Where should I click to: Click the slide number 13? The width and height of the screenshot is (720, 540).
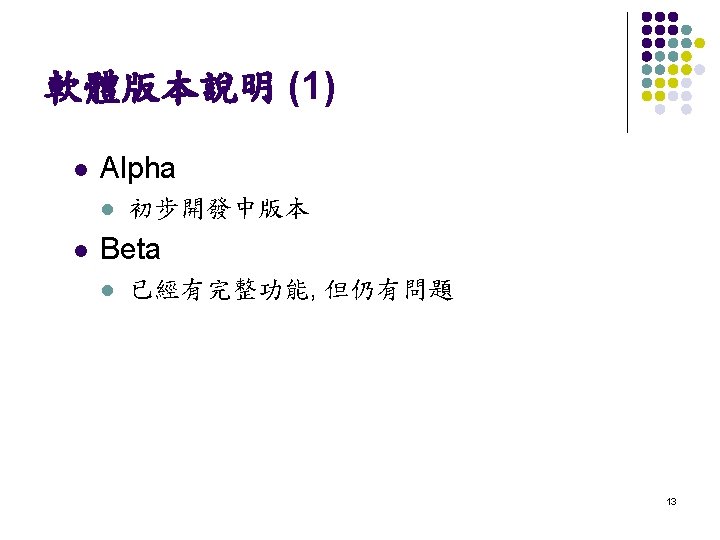click(x=672, y=501)
